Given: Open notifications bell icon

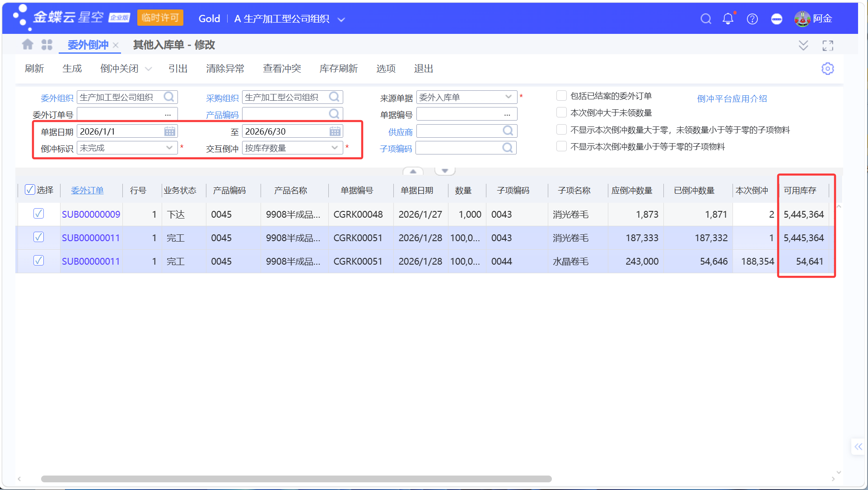Looking at the screenshot, I should tap(728, 19).
